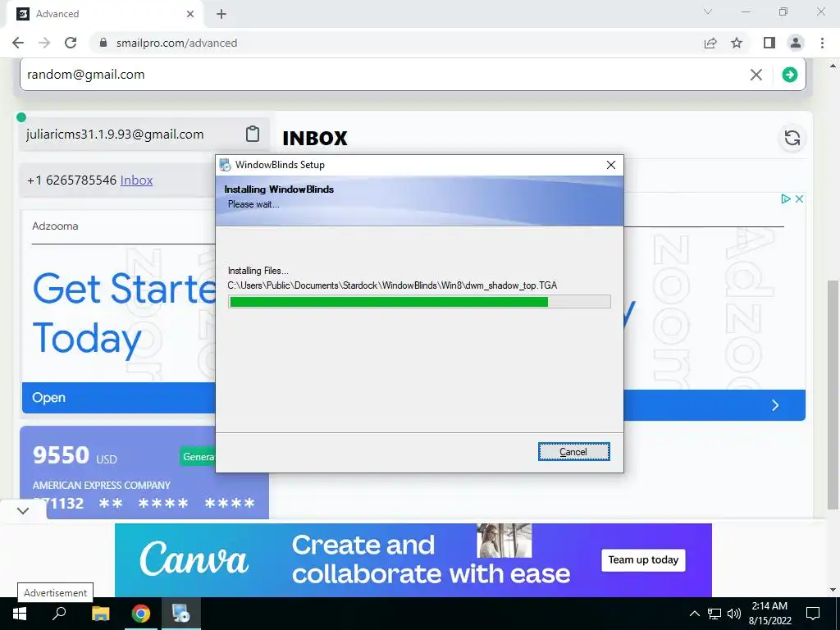
Task: Open the notification center icon
Action: 813,614
